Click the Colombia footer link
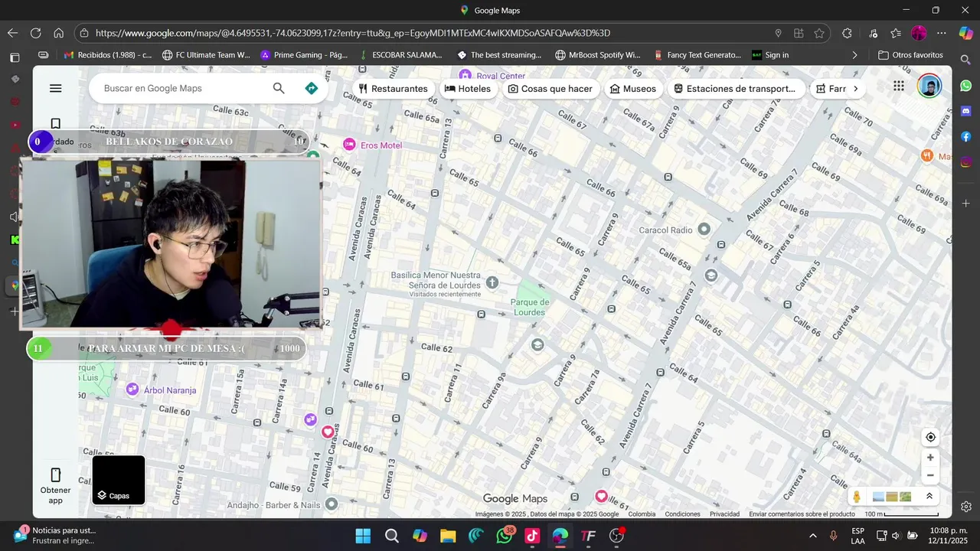Screen dimensions: 980x551 pyautogui.click(x=642, y=514)
